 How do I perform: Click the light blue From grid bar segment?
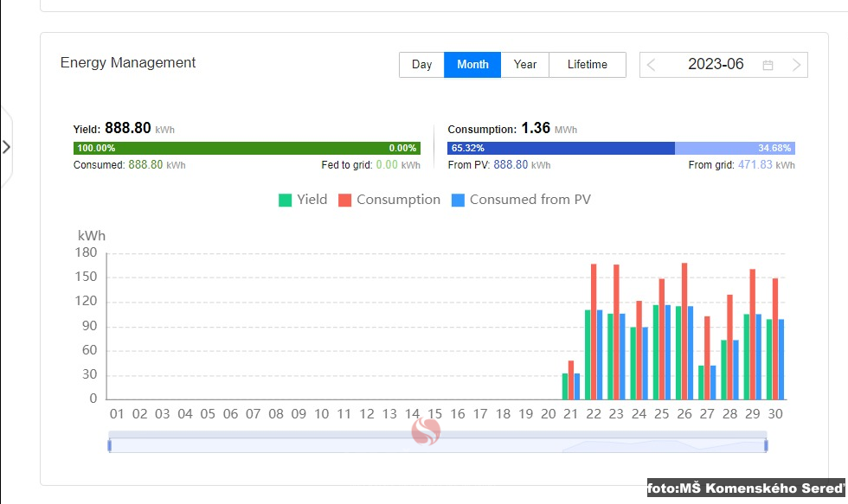click(735, 148)
